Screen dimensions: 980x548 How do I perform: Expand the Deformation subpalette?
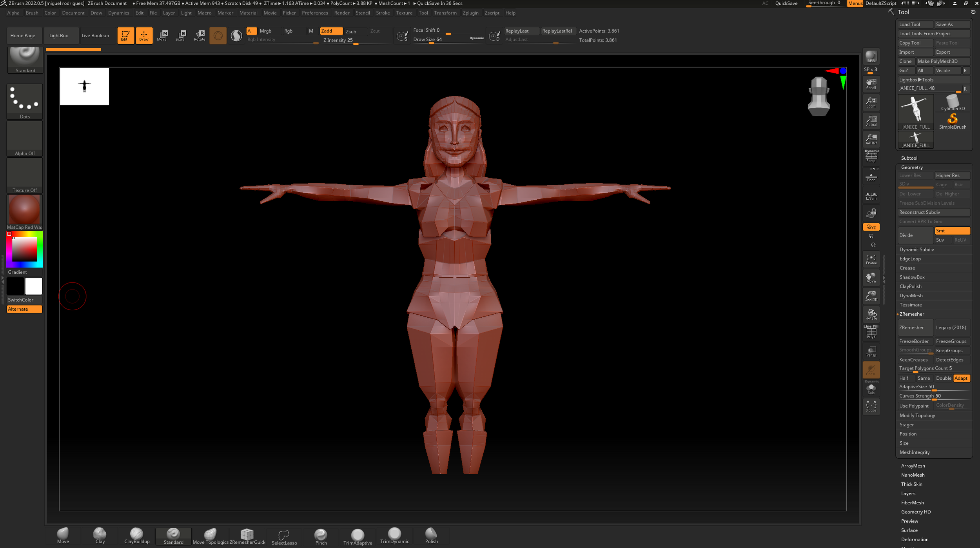914,539
